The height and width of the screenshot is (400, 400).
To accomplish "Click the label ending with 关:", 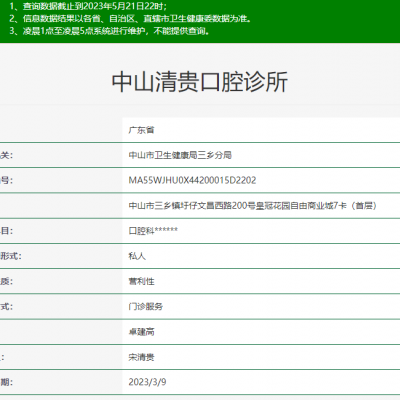I will [x=6, y=155].
